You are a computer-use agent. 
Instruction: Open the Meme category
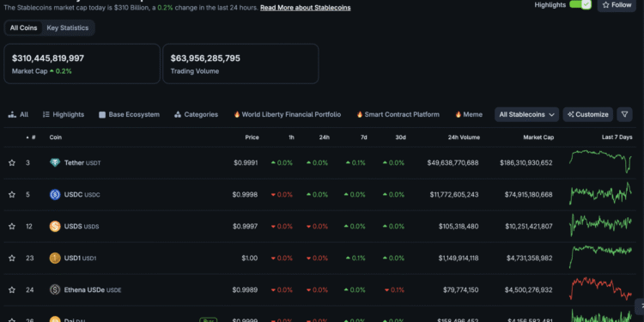click(x=469, y=114)
